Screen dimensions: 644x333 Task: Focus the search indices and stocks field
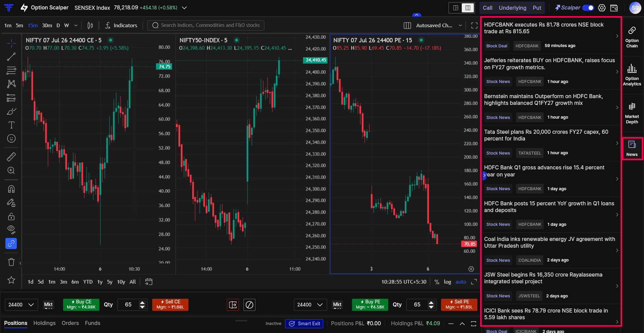pos(206,25)
